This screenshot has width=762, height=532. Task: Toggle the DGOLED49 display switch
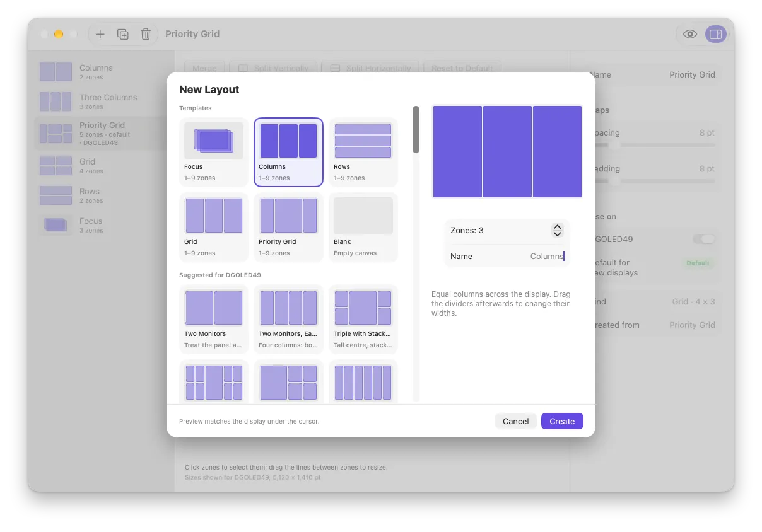click(x=704, y=239)
